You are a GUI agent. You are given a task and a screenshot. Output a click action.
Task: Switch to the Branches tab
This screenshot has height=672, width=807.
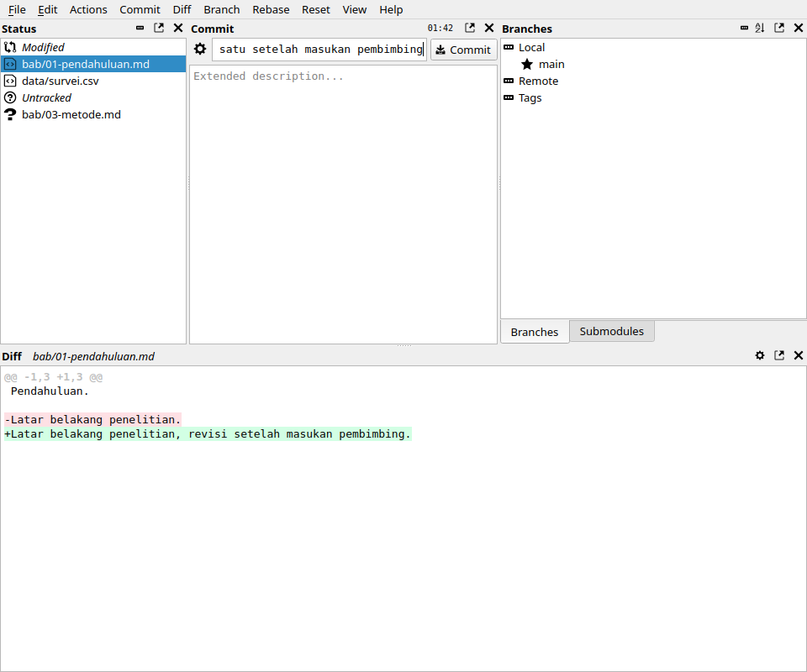coord(535,332)
